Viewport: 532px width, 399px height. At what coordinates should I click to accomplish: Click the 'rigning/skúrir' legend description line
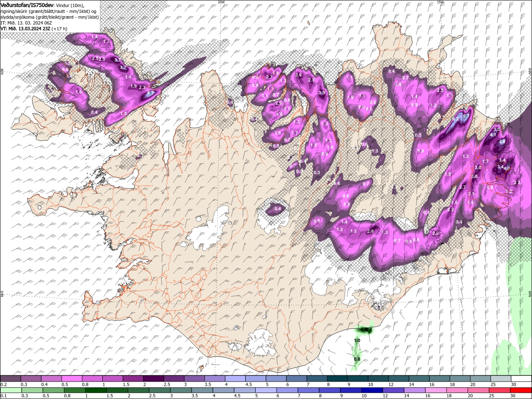(49, 11)
